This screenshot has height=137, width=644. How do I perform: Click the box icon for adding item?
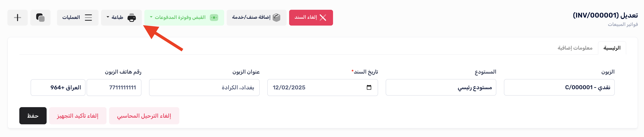[x=276, y=18]
